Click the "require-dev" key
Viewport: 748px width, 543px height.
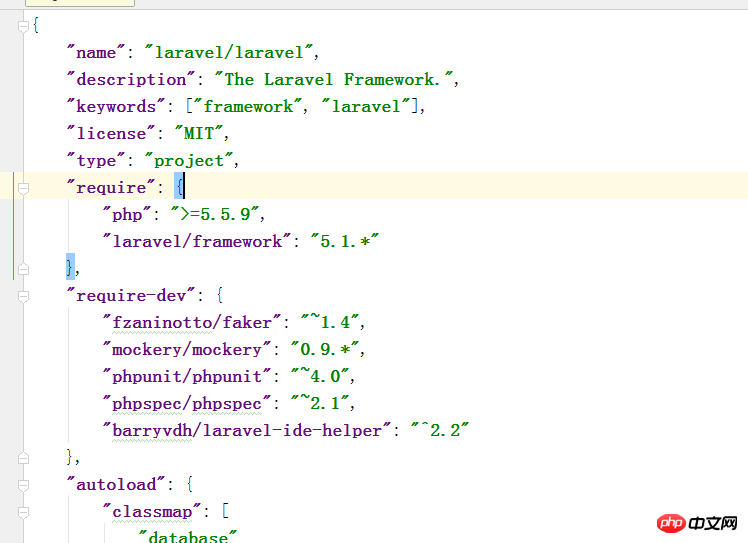(131, 295)
